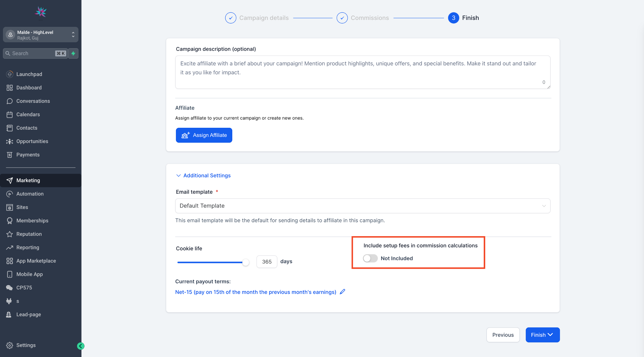The width and height of the screenshot is (644, 357).
Task: Click the pencil icon next to payout terms
Action: click(342, 292)
